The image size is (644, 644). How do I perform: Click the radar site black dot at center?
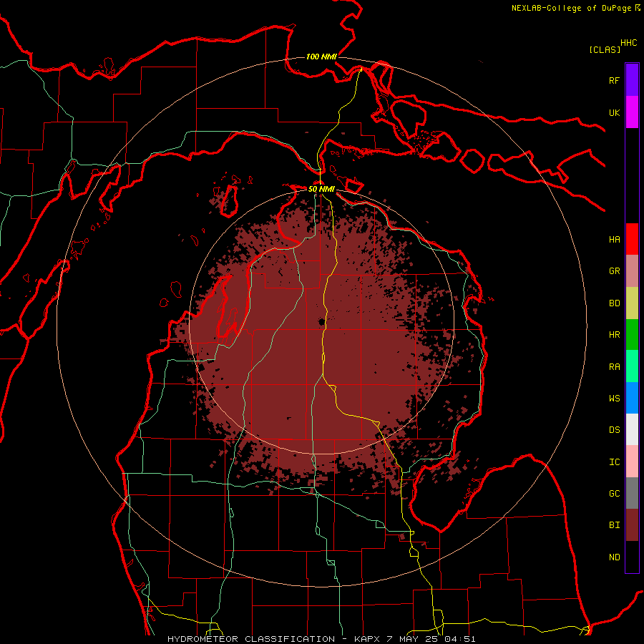pyautogui.click(x=321, y=321)
